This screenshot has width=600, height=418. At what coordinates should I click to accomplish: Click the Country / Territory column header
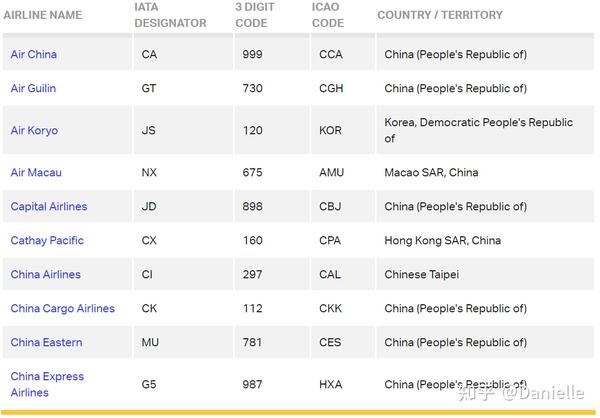[x=440, y=15]
